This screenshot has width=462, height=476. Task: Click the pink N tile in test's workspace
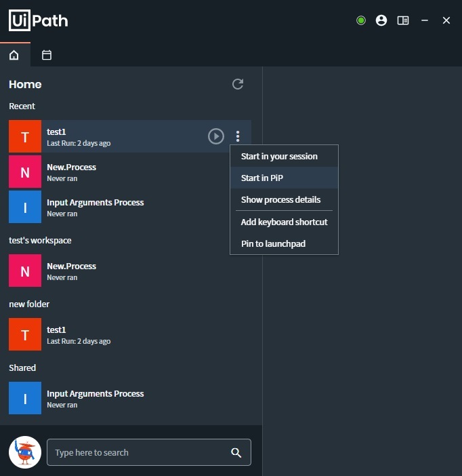click(x=25, y=271)
